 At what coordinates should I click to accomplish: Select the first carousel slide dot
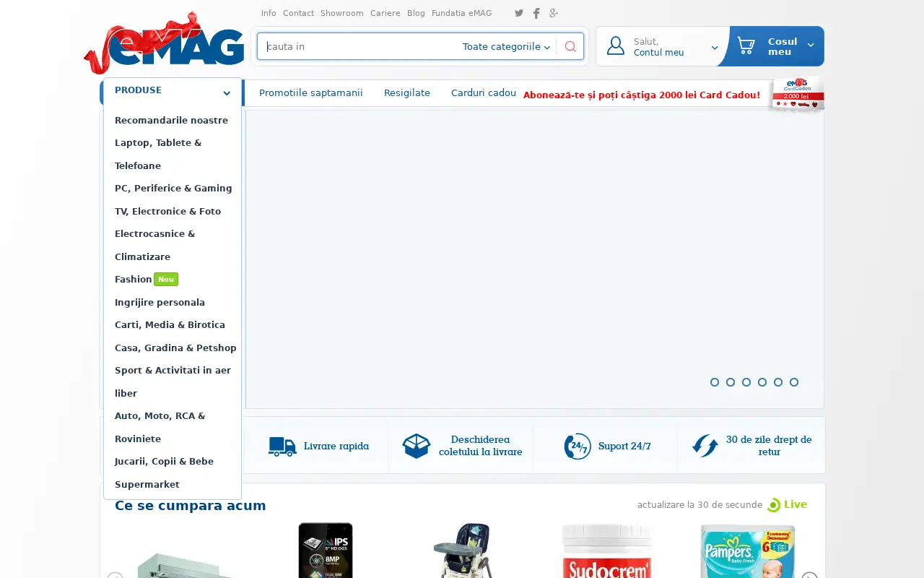(x=715, y=382)
